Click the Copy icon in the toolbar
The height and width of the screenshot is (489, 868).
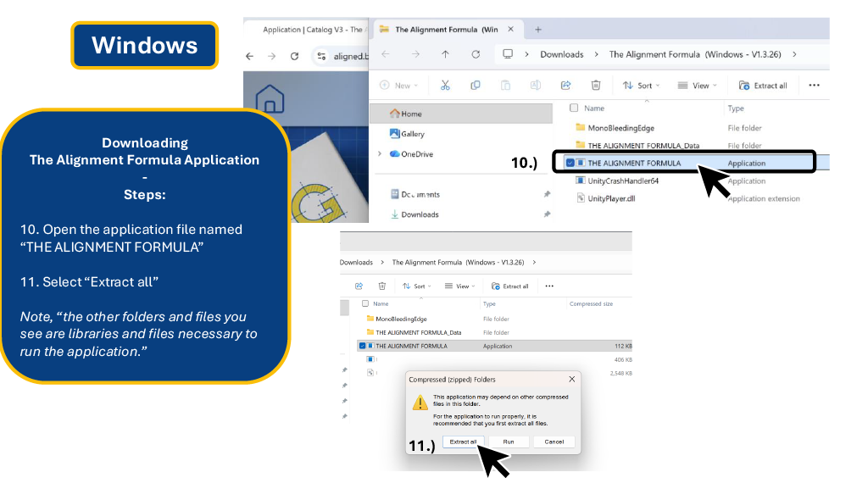(474, 86)
